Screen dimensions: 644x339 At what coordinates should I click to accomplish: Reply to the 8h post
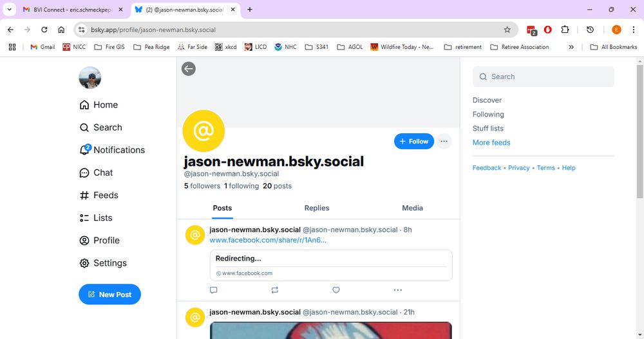coord(214,290)
